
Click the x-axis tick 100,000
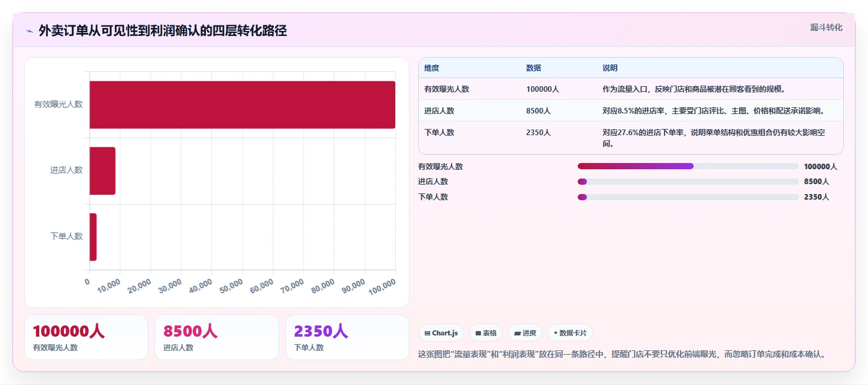click(x=382, y=286)
